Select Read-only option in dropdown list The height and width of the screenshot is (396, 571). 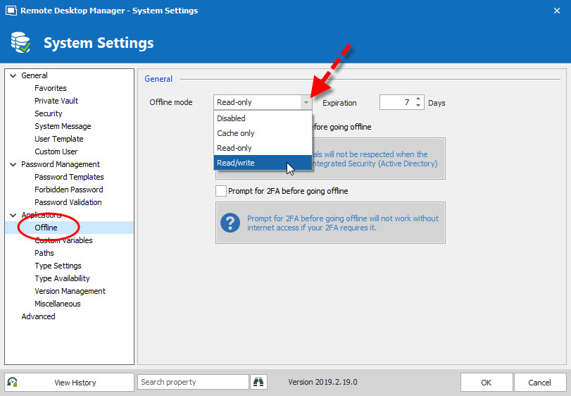(x=263, y=148)
